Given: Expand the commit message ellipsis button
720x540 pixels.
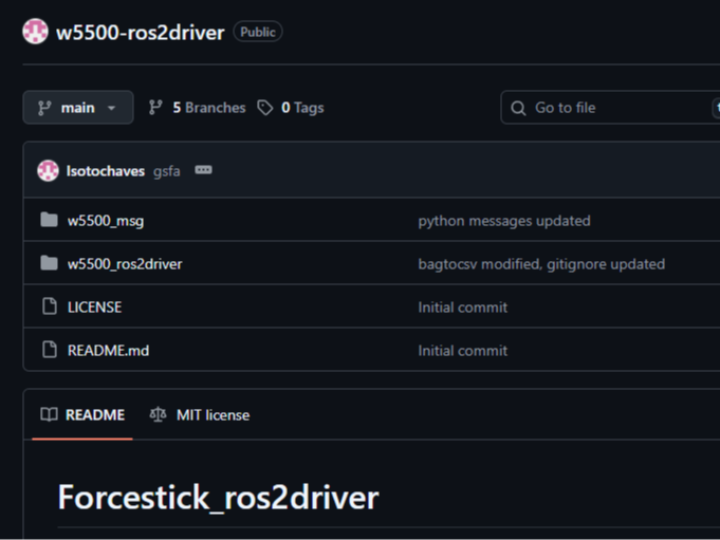Looking at the screenshot, I should coord(203,171).
